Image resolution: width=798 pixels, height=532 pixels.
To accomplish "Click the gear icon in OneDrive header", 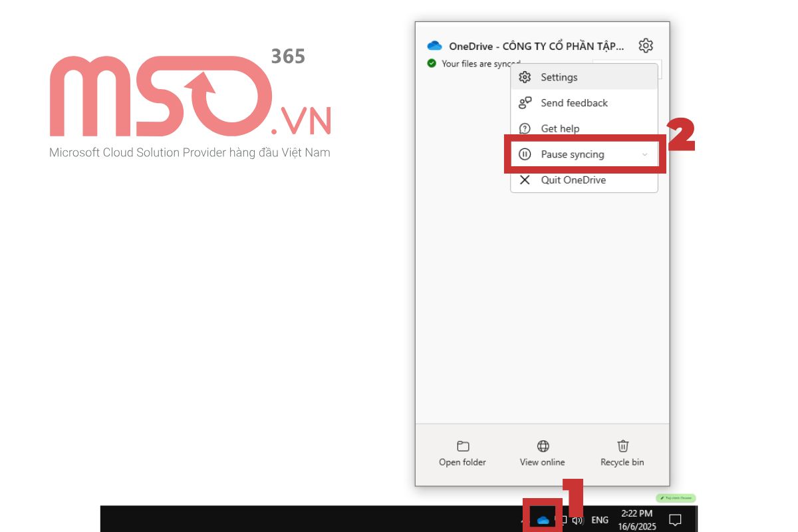I will pyautogui.click(x=645, y=46).
